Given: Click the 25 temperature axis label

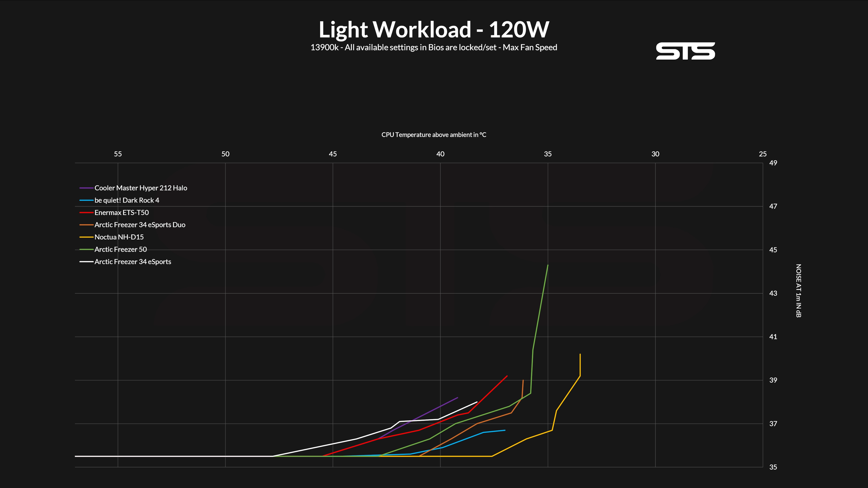Looking at the screenshot, I should click(x=762, y=154).
